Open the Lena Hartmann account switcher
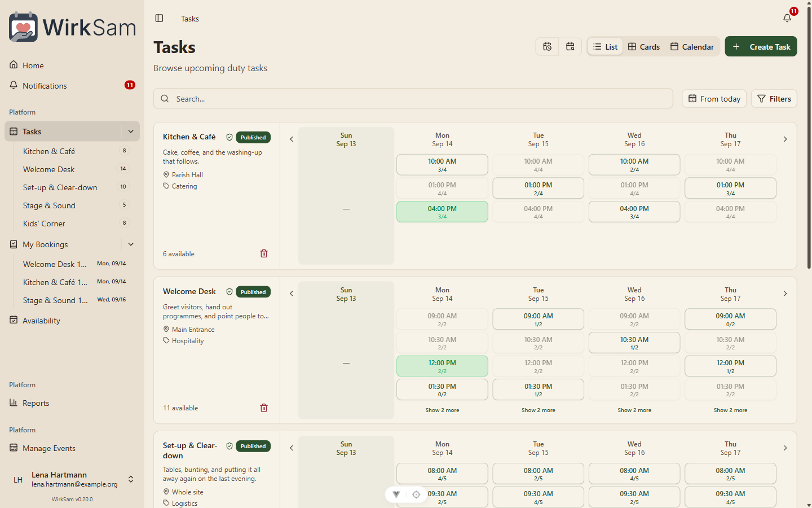This screenshot has width=812, height=508. click(x=72, y=479)
